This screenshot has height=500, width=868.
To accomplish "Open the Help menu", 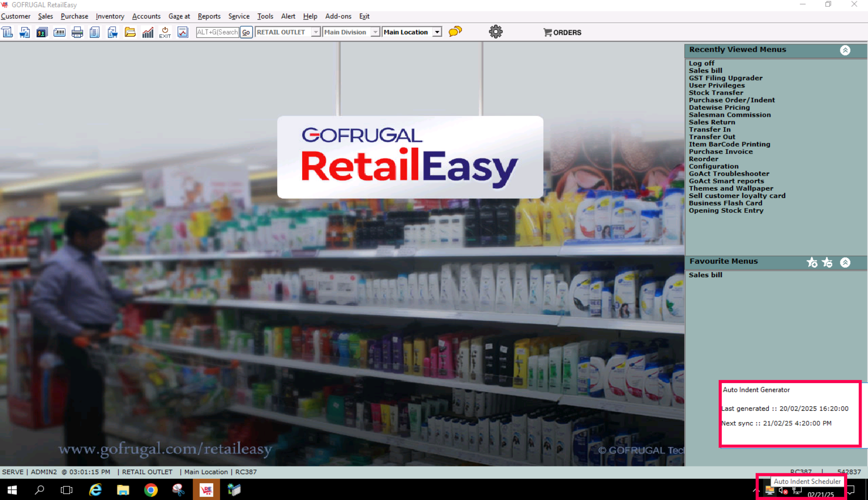I will tap(310, 16).
